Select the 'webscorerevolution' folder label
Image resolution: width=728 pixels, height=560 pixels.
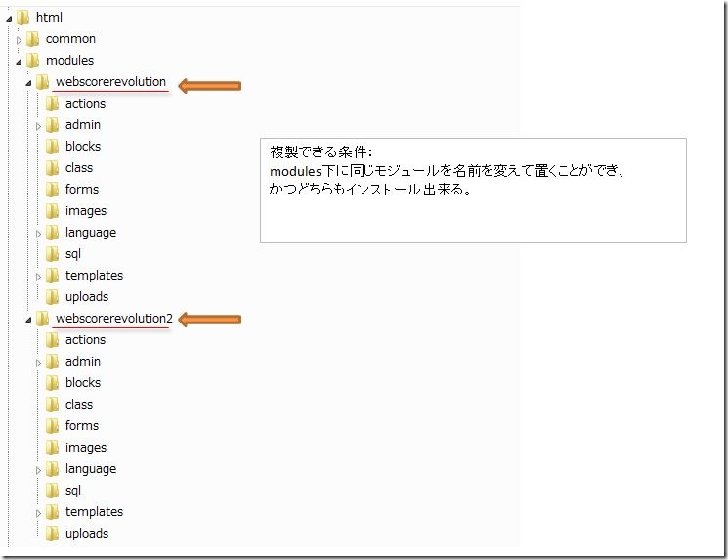[x=110, y=82]
